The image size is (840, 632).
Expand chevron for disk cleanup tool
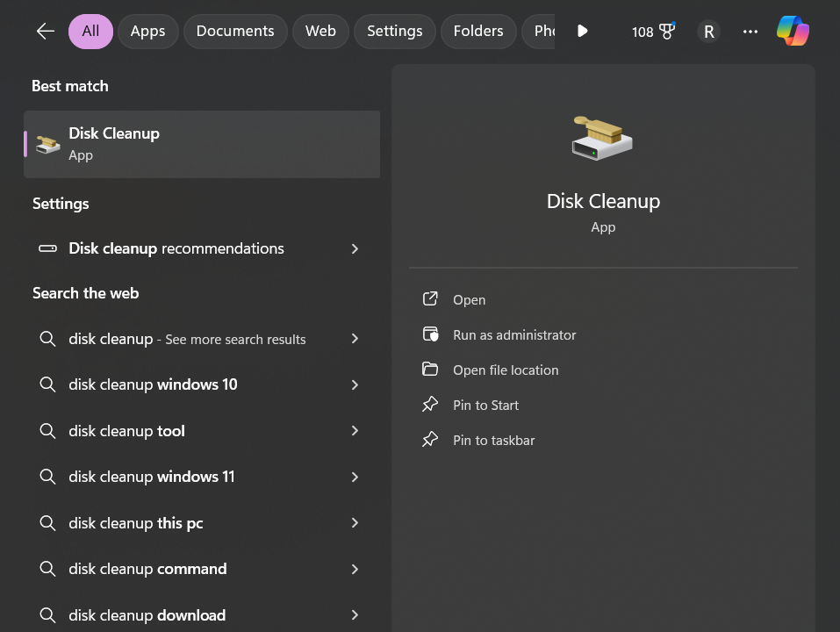click(355, 431)
